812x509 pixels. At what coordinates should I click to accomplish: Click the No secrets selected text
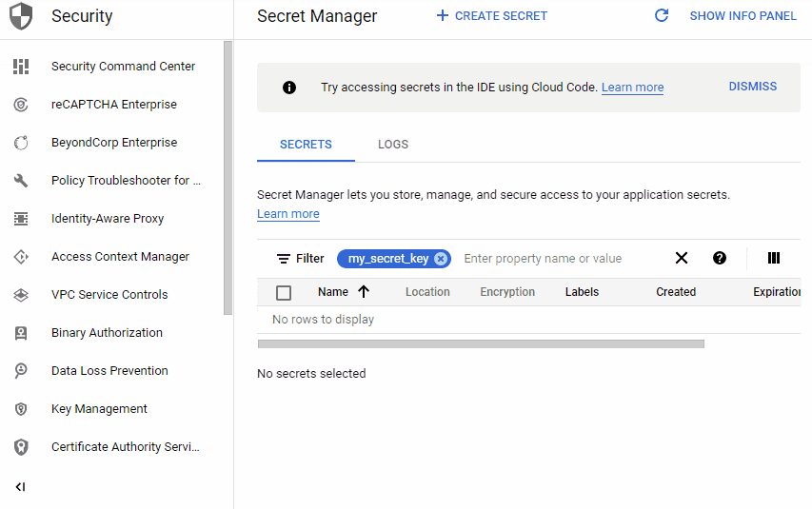point(311,373)
